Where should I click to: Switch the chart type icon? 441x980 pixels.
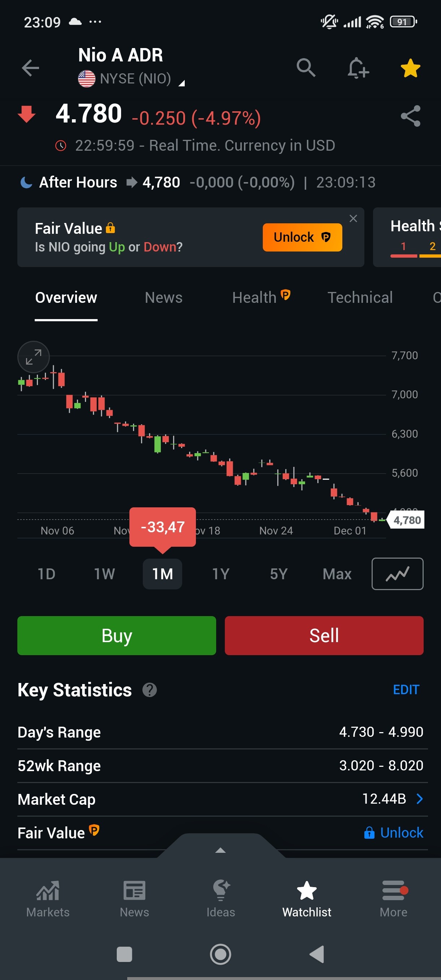click(x=397, y=573)
